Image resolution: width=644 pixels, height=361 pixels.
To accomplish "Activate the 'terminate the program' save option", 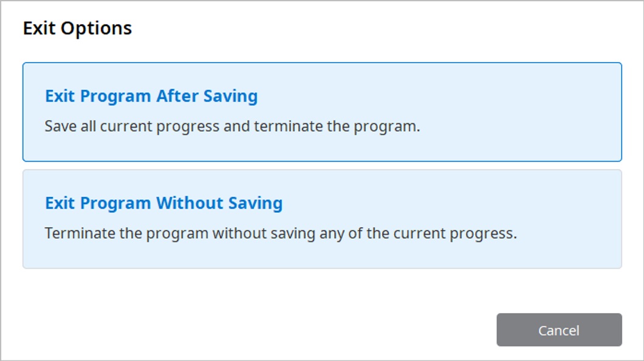I will click(322, 112).
